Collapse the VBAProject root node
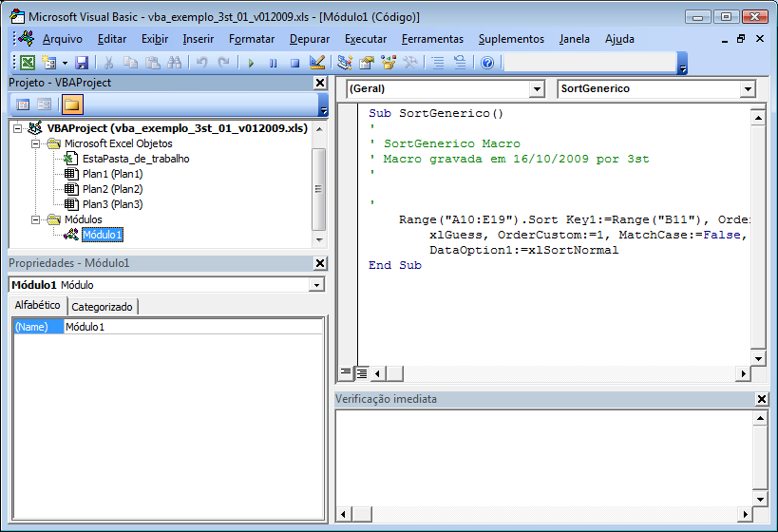The width and height of the screenshot is (778, 532). pos(18,128)
